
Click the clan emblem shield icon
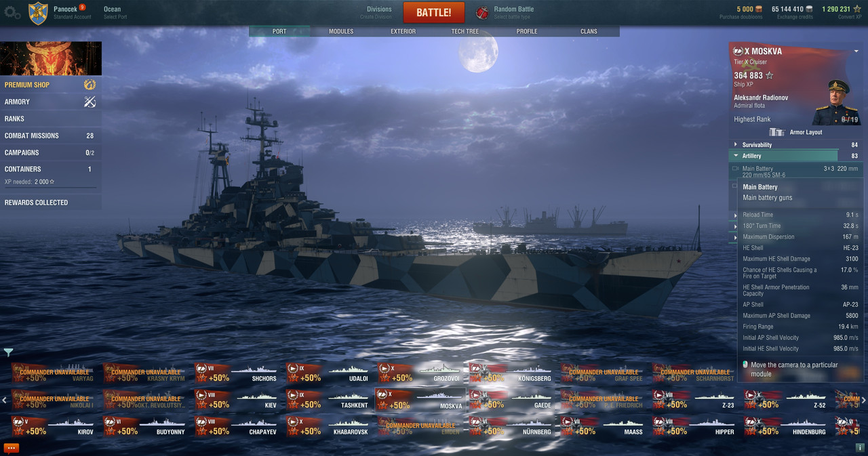point(38,14)
